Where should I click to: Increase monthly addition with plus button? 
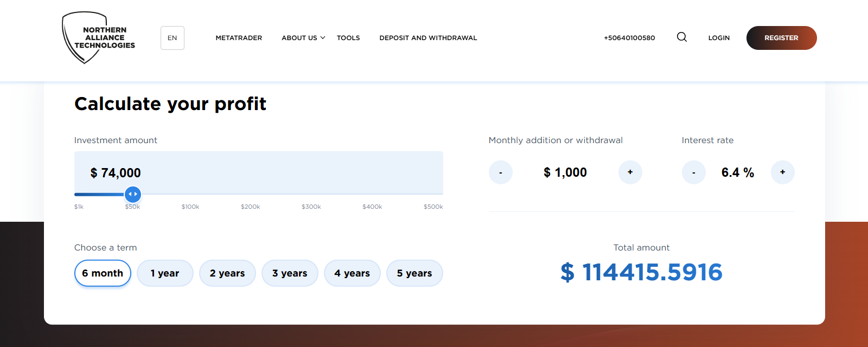(x=630, y=172)
